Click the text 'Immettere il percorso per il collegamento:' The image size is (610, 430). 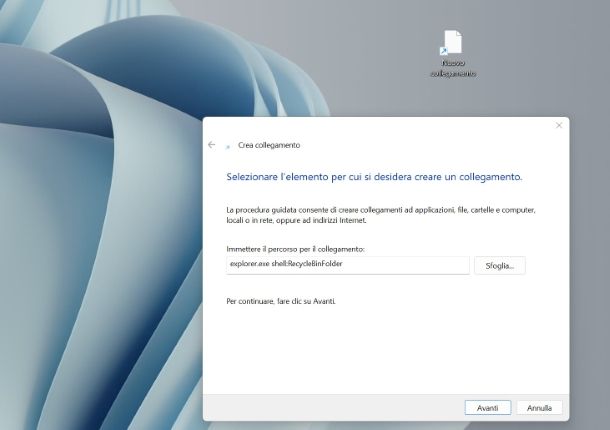295,249
